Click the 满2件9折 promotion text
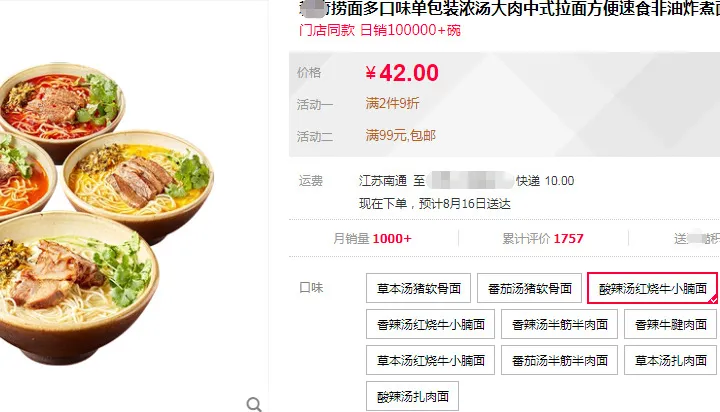 pyautogui.click(x=393, y=103)
